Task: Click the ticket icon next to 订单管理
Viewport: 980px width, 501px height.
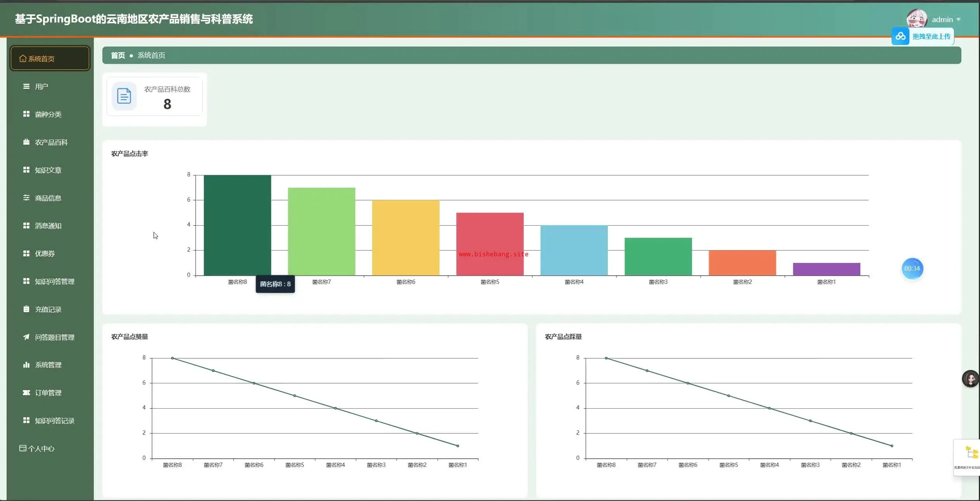Action: coord(26,392)
